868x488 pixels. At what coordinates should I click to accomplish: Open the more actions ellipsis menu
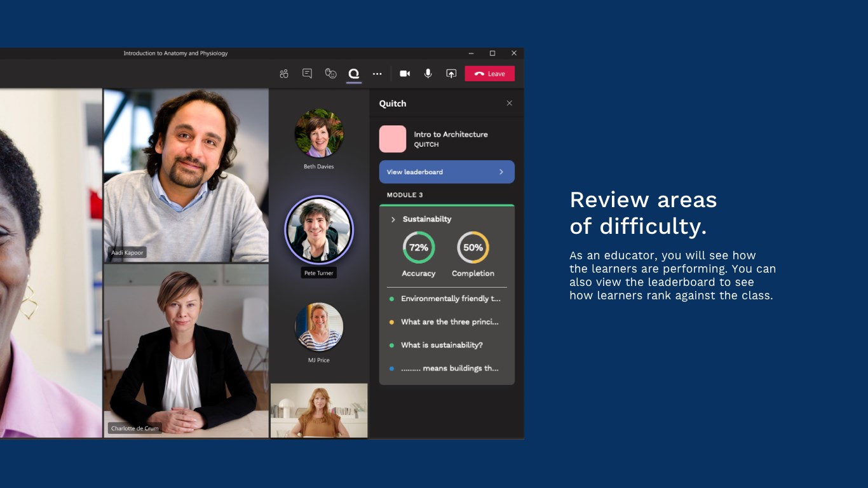point(377,74)
